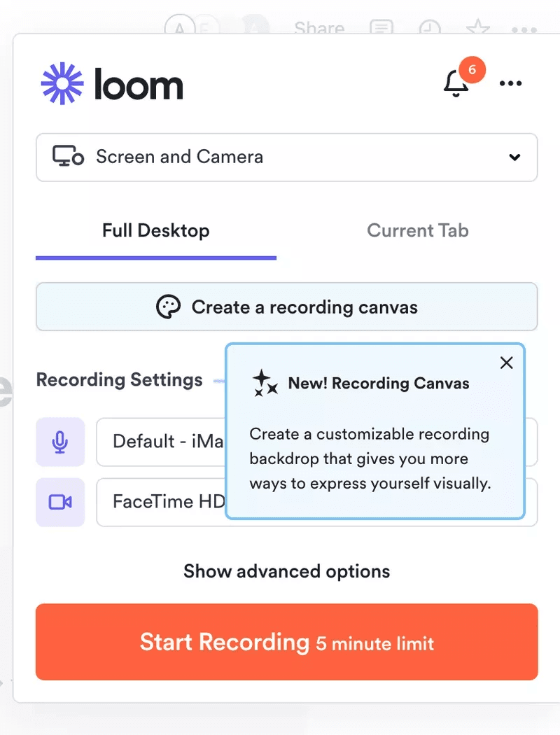The width and height of the screenshot is (560, 735).
Task: Click the notification badge showing 6
Action: click(x=472, y=69)
